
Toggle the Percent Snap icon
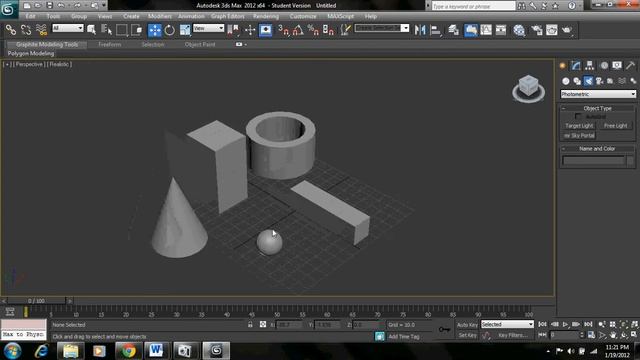click(313, 30)
